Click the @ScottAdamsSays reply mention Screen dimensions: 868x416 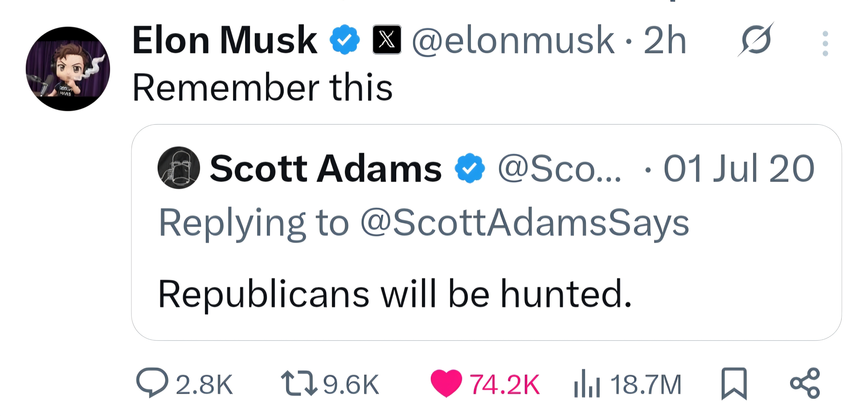[524, 223]
